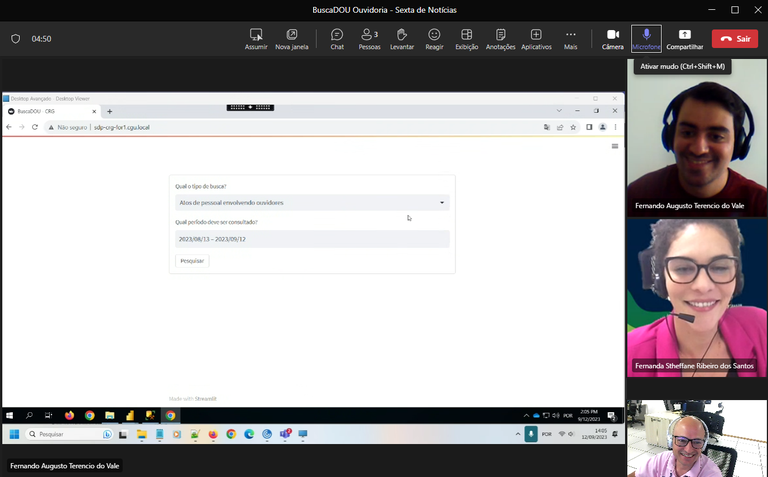Open the Mais options menu
768x477 pixels.
570,38
